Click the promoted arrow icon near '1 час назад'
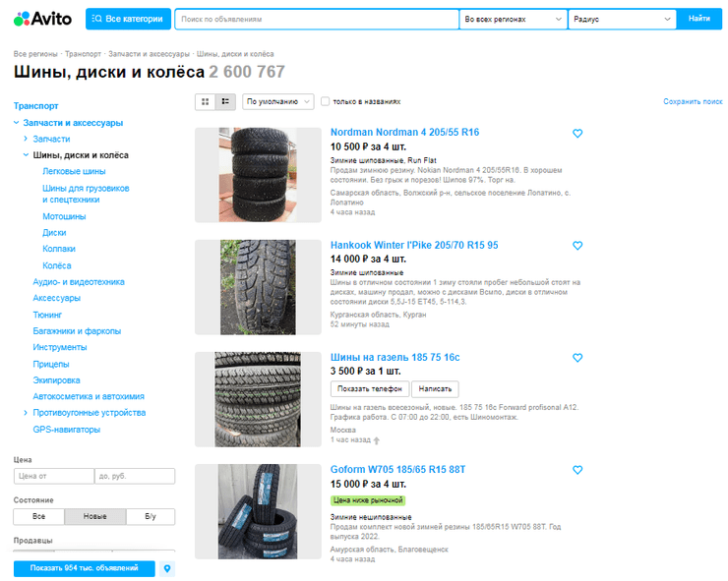 (377, 440)
